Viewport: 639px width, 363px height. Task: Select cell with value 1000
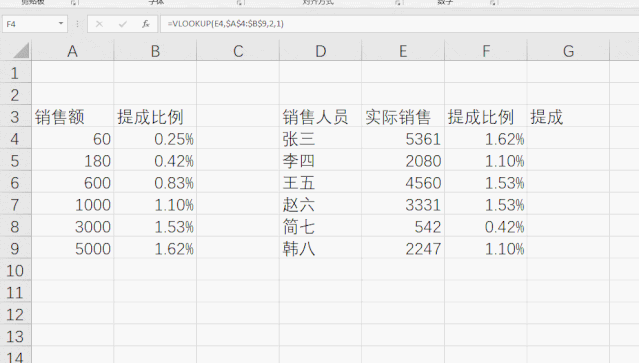coord(73,205)
